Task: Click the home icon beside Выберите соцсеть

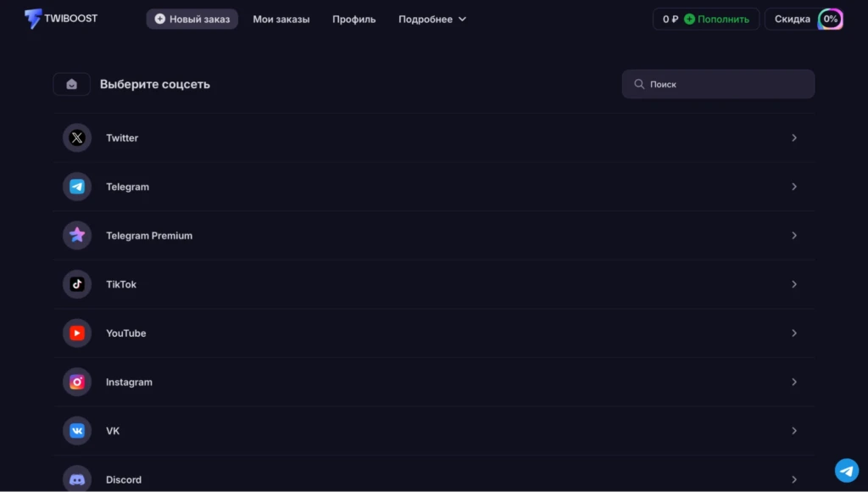Action: click(71, 84)
